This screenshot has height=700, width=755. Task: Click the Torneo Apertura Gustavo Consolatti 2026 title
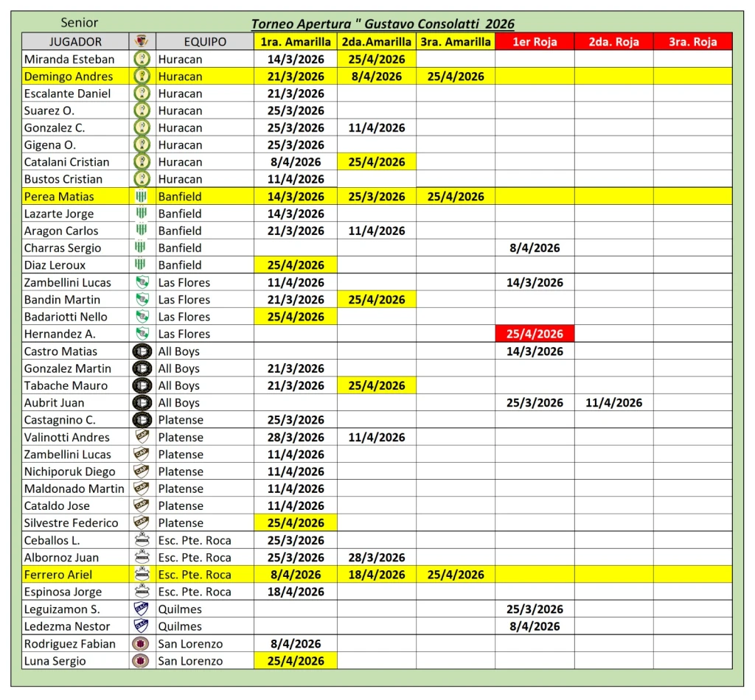pyautogui.click(x=383, y=24)
